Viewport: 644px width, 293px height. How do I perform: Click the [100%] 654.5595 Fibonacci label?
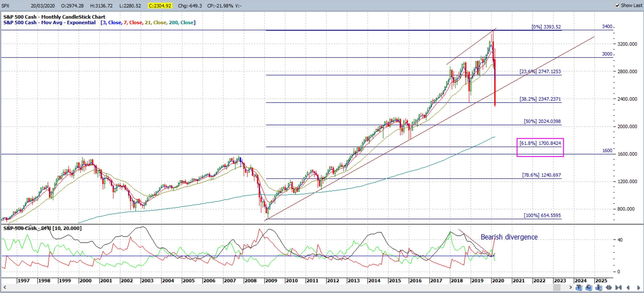[542, 216]
